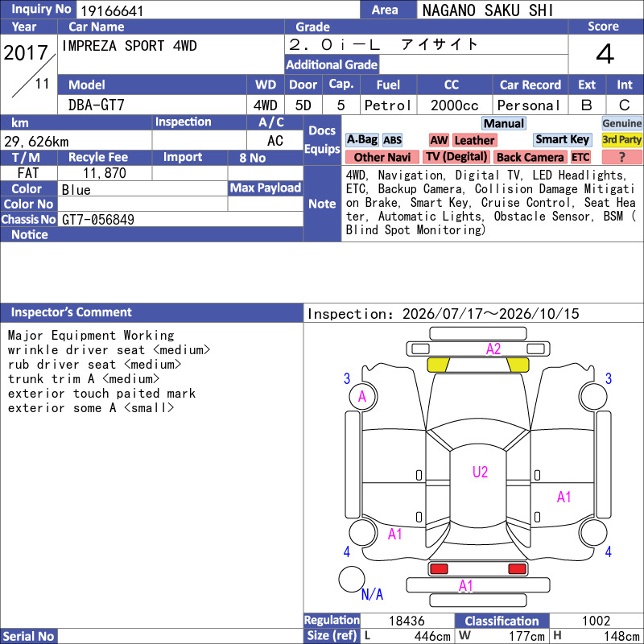Click the Smart Key badge
This screenshot has height=644, width=644.
(x=562, y=139)
